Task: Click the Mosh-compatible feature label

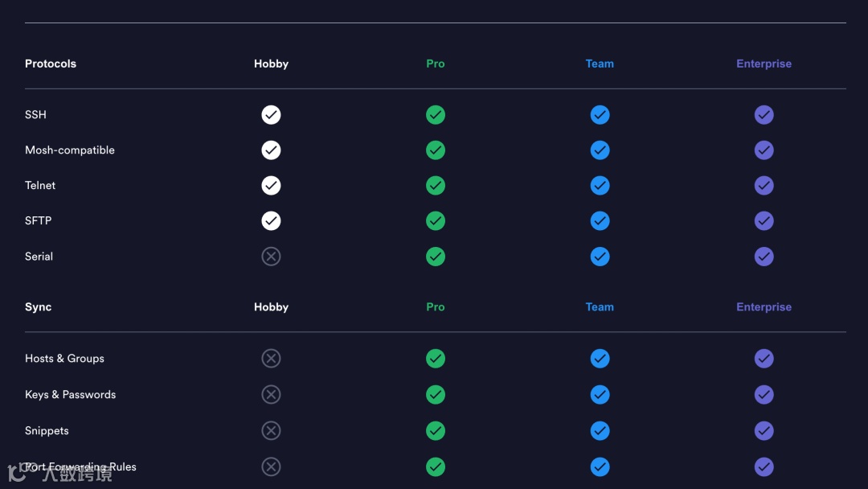Action: (x=70, y=150)
